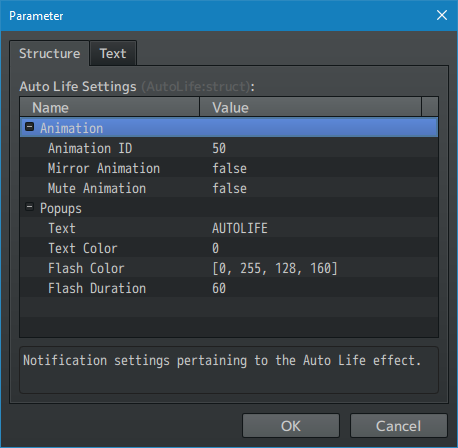This screenshot has width=458, height=448.
Task: Click the Flash Color value [0, 255, 128, 160]
Action: (x=275, y=268)
